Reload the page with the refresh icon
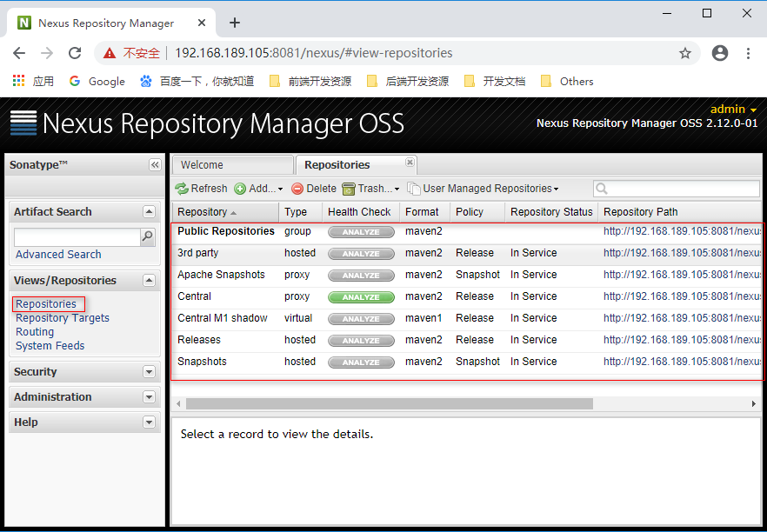 click(75, 53)
